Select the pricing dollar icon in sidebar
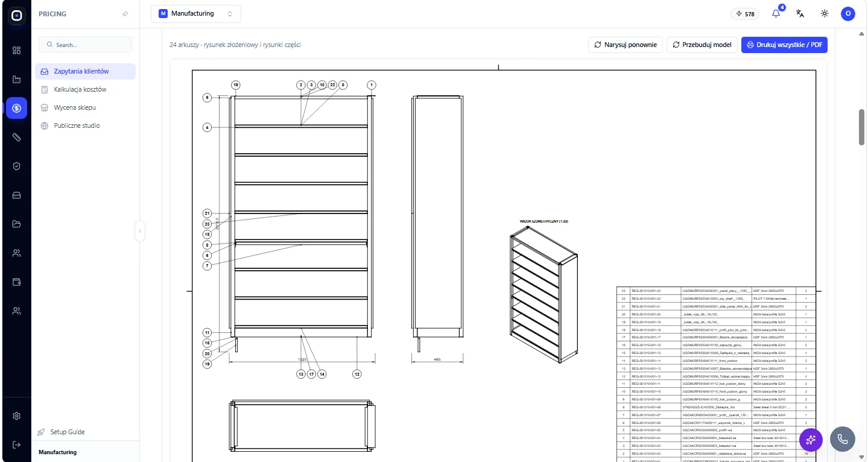 pyautogui.click(x=16, y=108)
